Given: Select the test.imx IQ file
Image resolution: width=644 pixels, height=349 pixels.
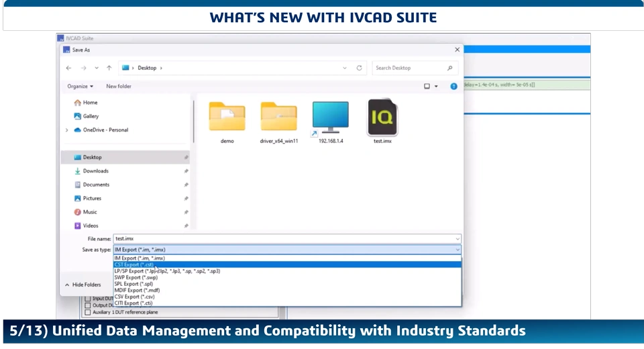Looking at the screenshot, I should [382, 121].
